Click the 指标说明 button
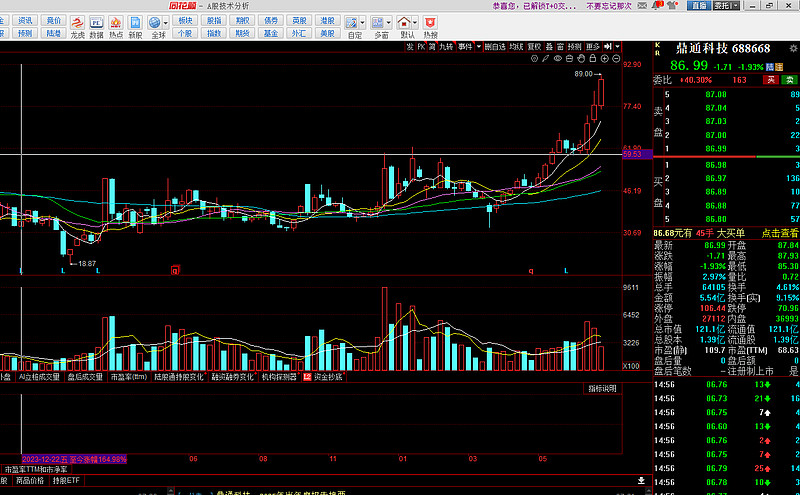Screen dimensions: 800x495 pyautogui.click(x=602, y=389)
